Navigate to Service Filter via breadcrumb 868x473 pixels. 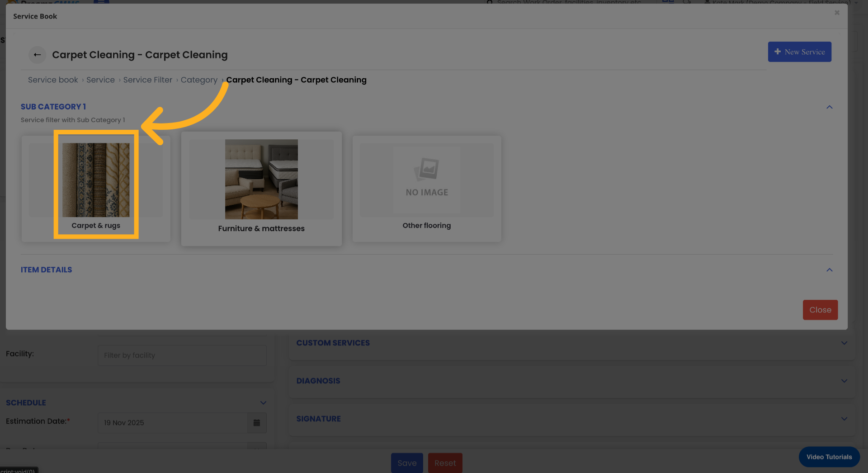tap(147, 80)
